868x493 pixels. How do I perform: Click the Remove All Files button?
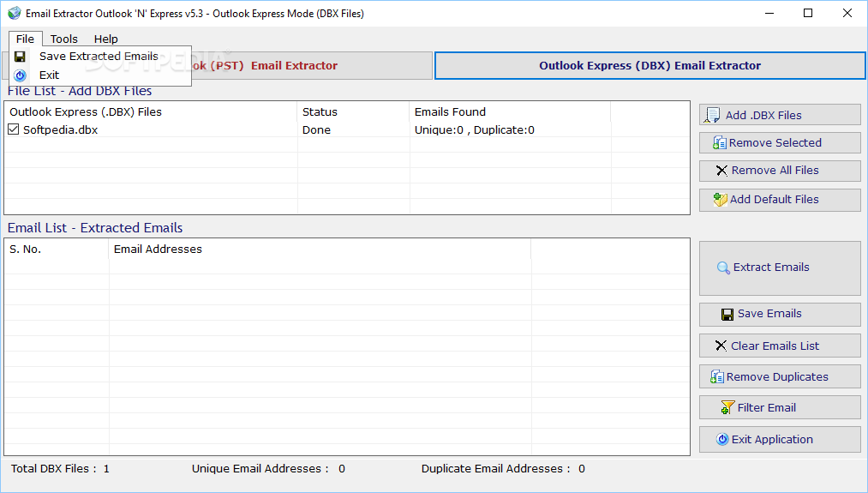[x=780, y=171]
